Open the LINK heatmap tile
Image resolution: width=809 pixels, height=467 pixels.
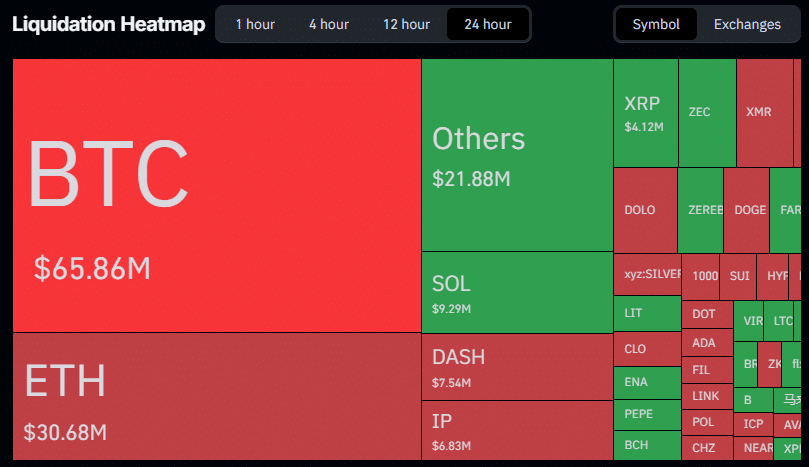point(706,396)
